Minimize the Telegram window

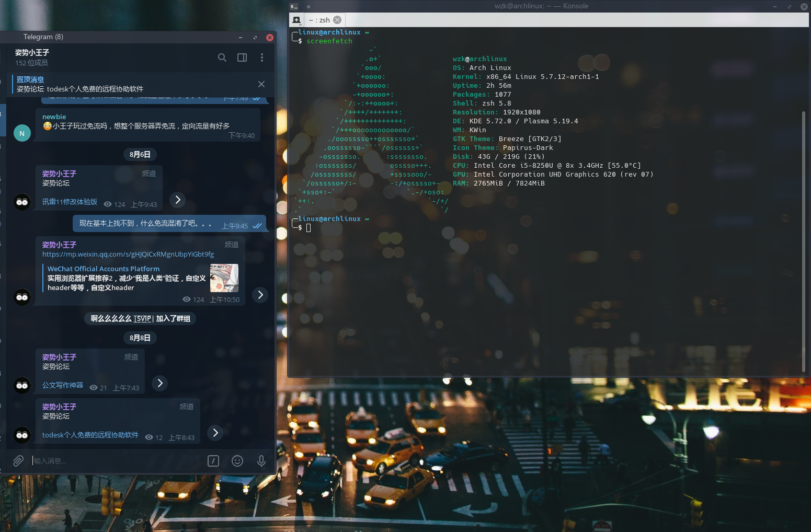pos(241,37)
